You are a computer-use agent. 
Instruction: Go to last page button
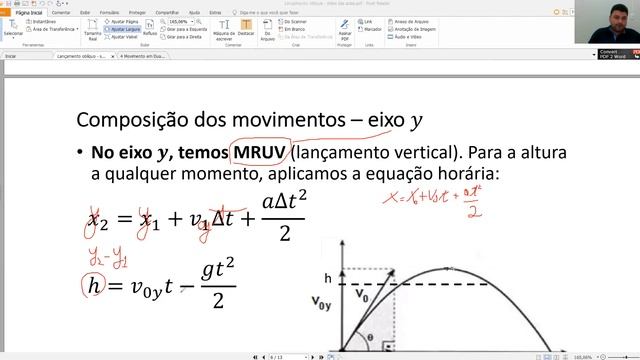click(x=321, y=357)
